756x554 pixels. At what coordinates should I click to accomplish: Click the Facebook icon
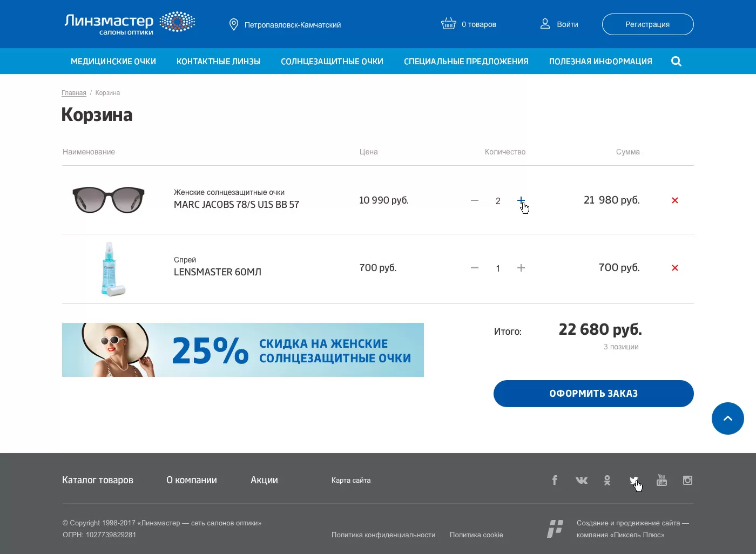point(555,480)
